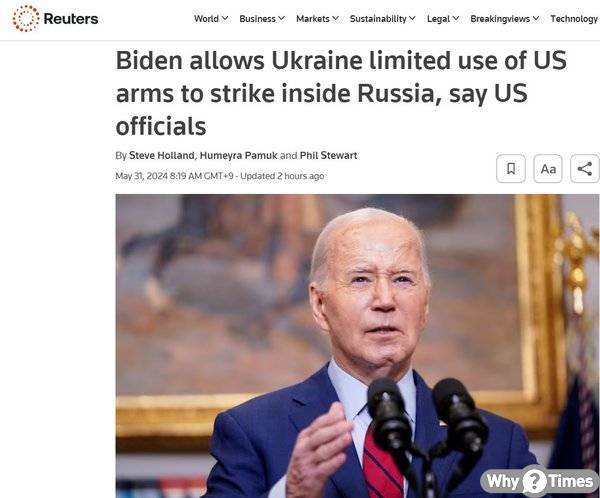Image resolution: width=600 pixels, height=498 pixels.
Task: Click the Reuters dotted circle logo icon
Action: (x=26, y=18)
